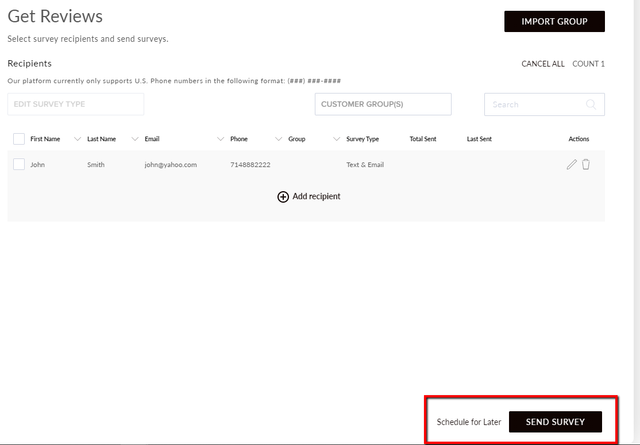Click the Survey Type column header
The width and height of the screenshot is (640, 445).
tap(362, 139)
